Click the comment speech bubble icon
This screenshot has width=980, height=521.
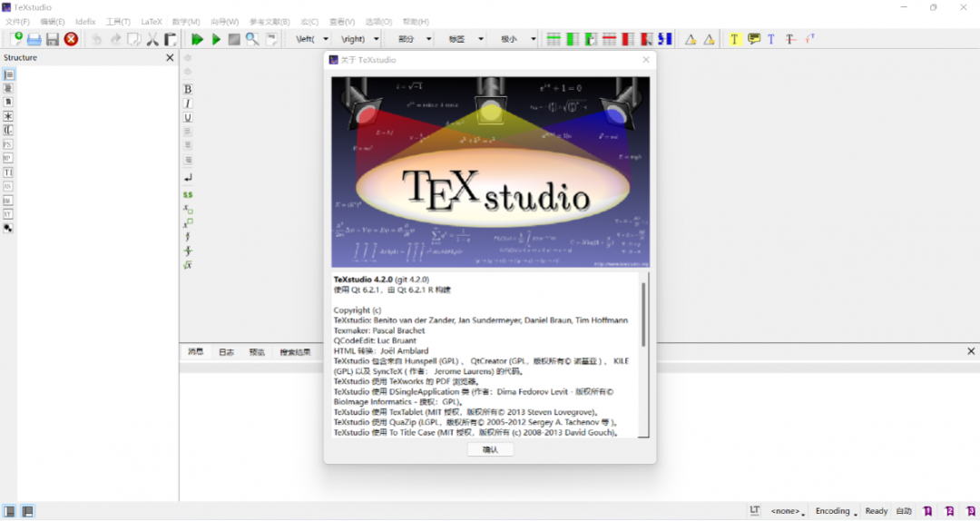tap(754, 39)
